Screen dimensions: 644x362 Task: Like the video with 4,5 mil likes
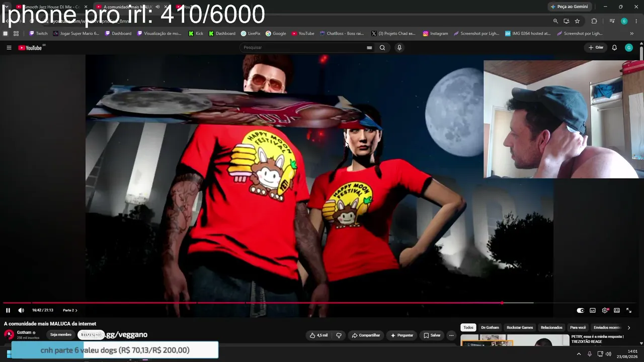click(x=318, y=335)
